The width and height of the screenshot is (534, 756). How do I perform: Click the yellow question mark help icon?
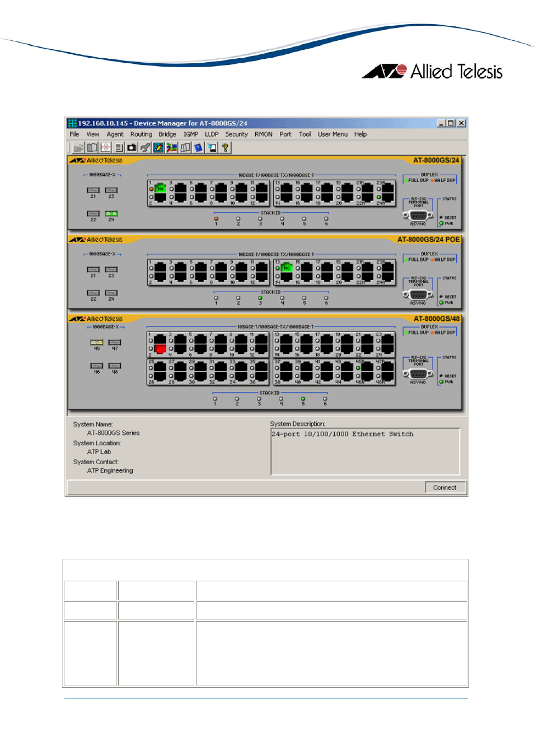pos(225,148)
